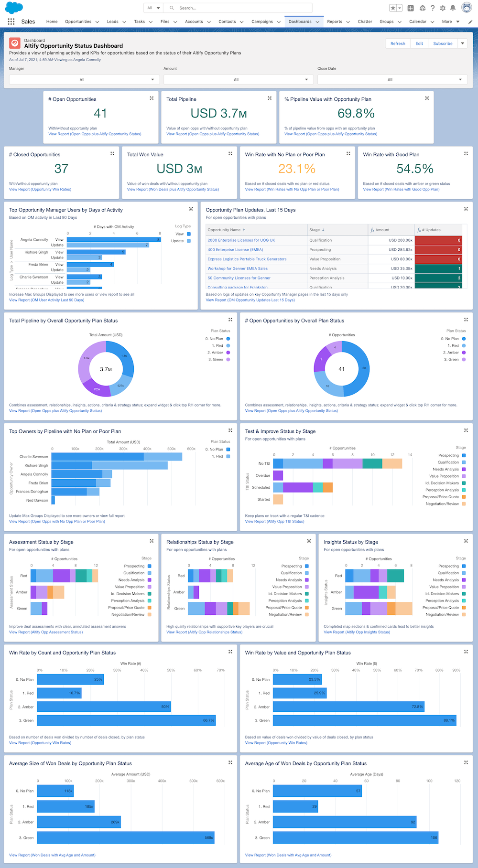Expand the Insights Status by Stage widget
Viewport: 478px width, 868px height.
pyautogui.click(x=466, y=541)
